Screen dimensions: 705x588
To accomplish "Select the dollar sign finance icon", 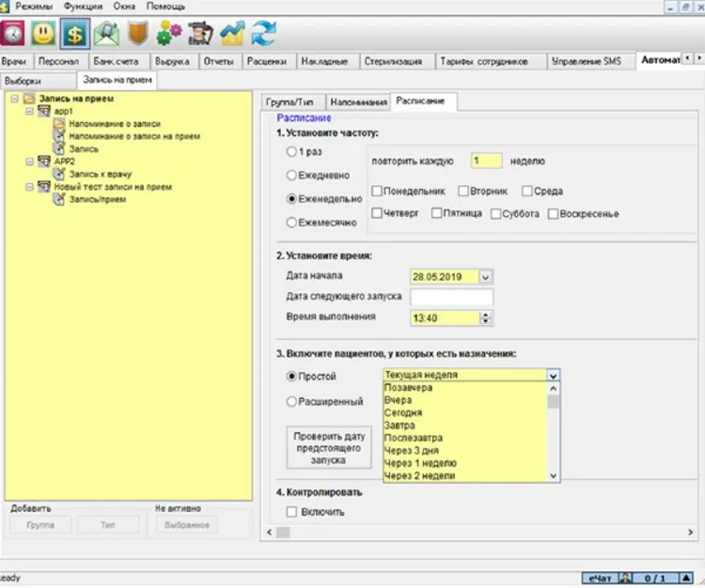I will 74,34.
